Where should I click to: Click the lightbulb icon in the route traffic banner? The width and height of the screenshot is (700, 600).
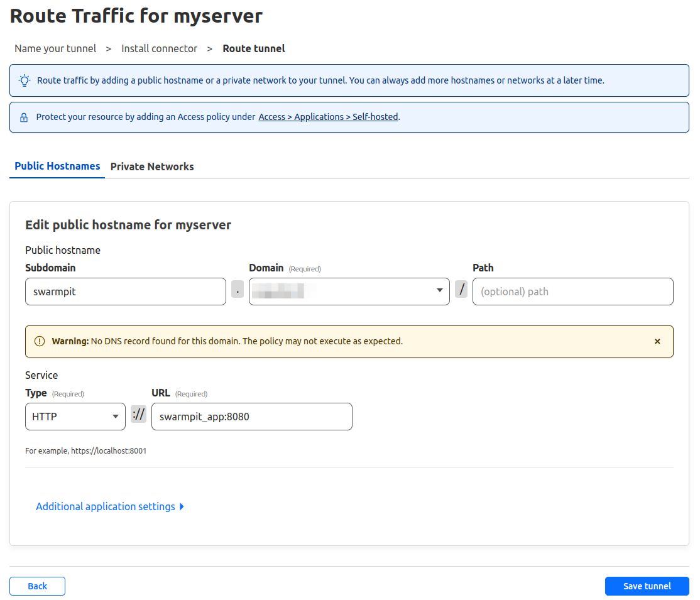coord(25,80)
